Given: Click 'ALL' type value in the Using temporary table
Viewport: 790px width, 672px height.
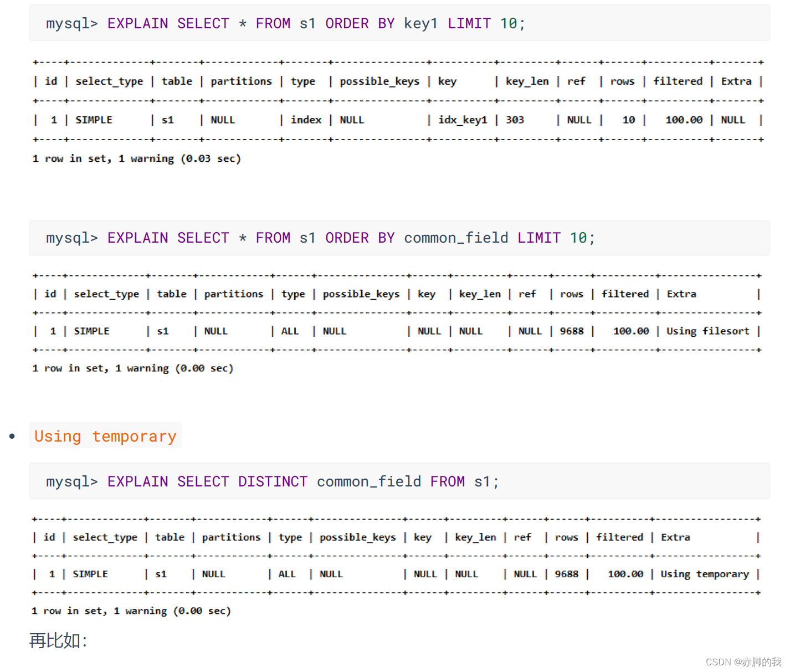Looking at the screenshot, I should click(x=287, y=574).
